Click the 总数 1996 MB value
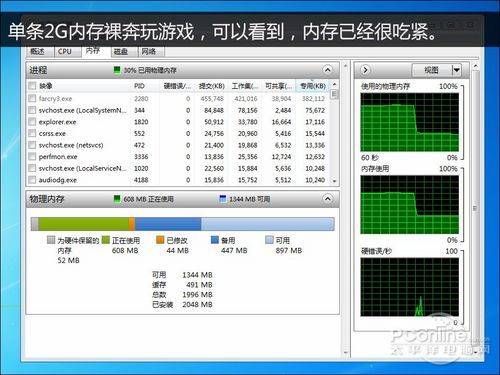Screen dimensions: 500x375 (197, 295)
